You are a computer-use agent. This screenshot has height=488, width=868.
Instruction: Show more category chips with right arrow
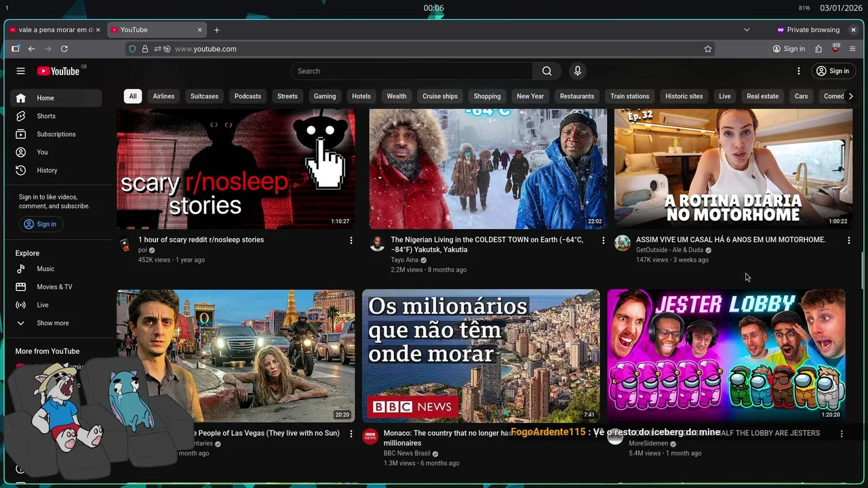coord(850,96)
